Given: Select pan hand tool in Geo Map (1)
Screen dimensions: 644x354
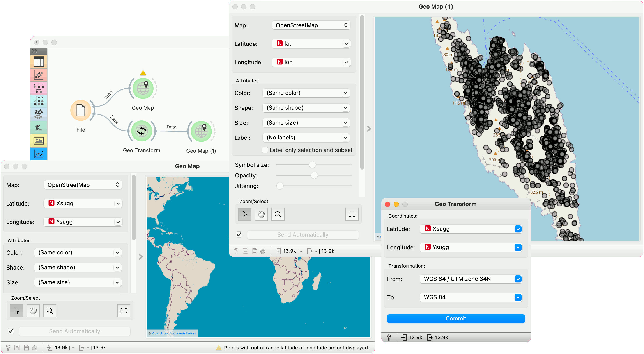Looking at the screenshot, I should pos(261,214).
